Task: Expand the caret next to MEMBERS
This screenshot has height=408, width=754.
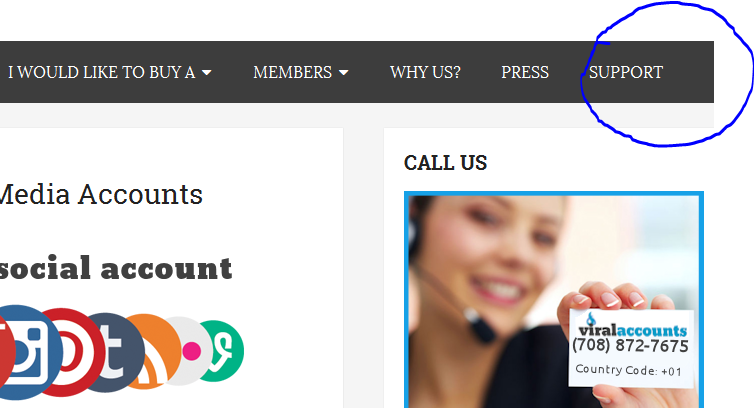Action: (343, 73)
